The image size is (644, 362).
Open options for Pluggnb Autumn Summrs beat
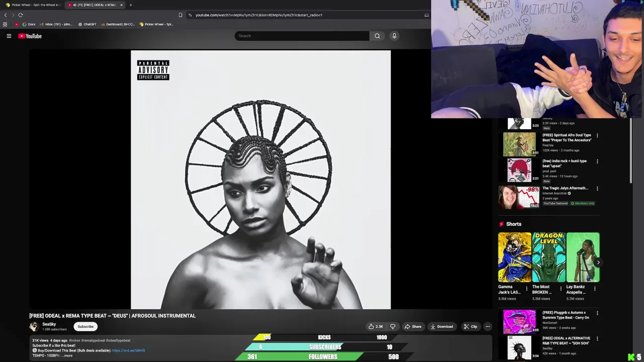click(597, 313)
